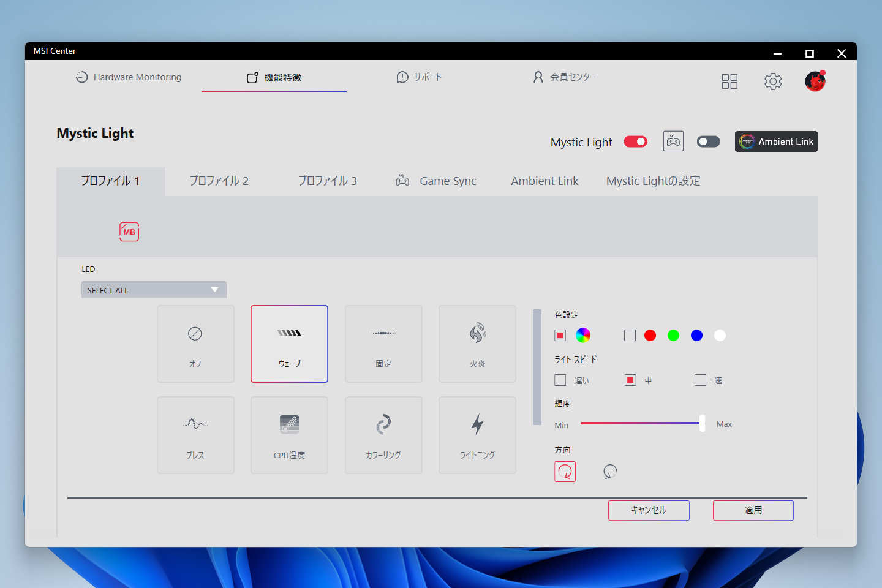
Task: Pick the blue color swatch
Action: [x=696, y=335]
